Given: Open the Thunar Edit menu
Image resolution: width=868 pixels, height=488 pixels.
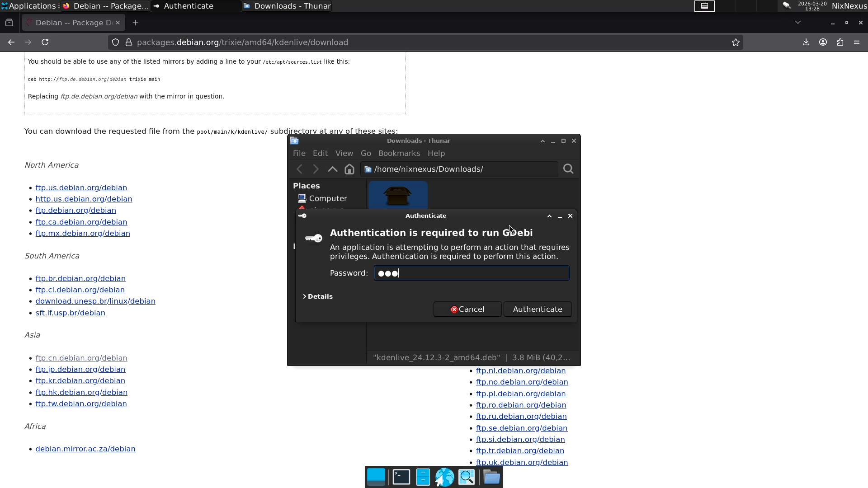Looking at the screenshot, I should (x=320, y=153).
